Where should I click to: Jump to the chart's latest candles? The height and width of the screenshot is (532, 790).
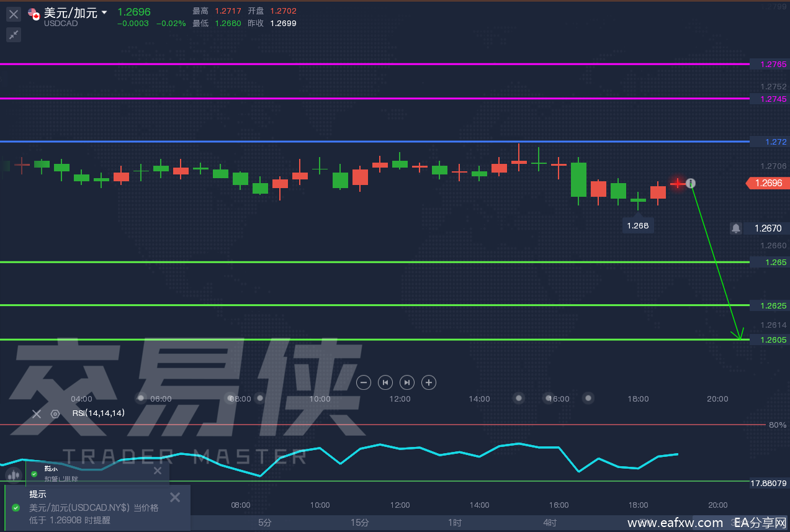pos(406,382)
